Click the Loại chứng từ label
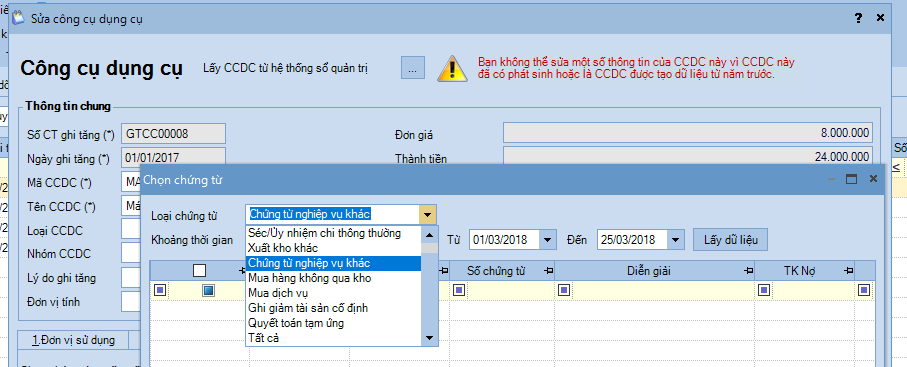This screenshot has height=367, width=907. 184,216
